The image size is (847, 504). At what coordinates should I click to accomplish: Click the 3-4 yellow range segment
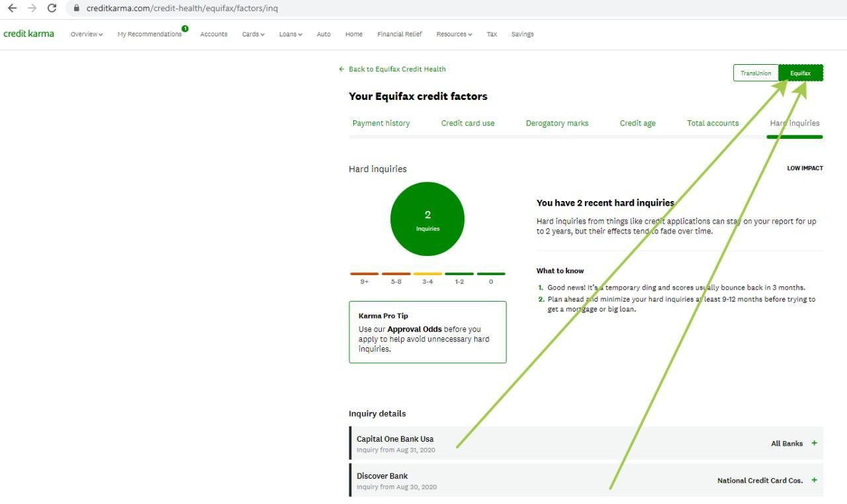[x=427, y=274]
